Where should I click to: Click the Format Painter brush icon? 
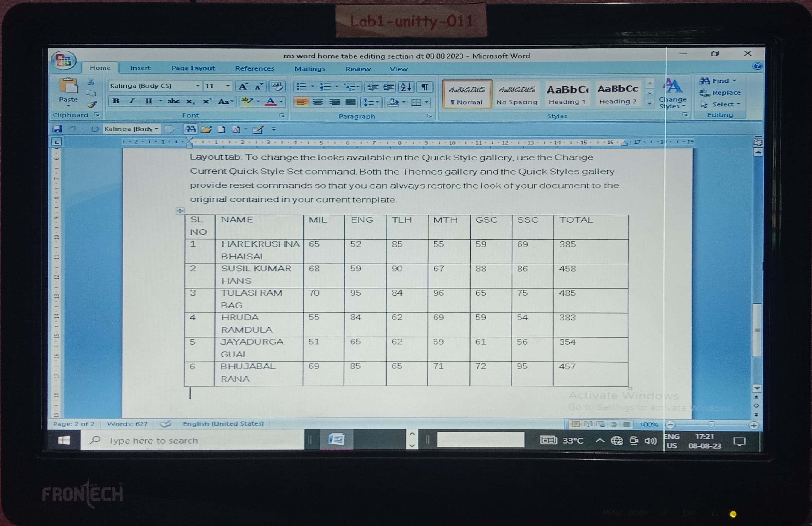coord(92,105)
